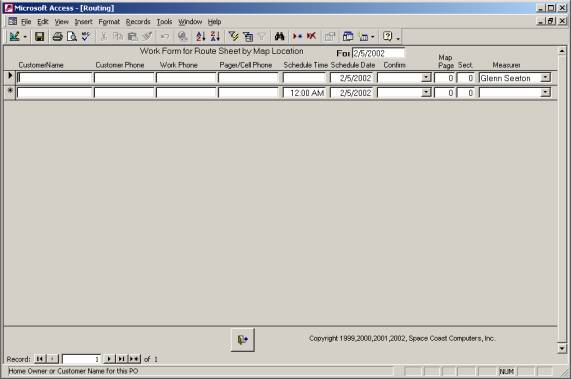Image resolution: width=571 pixels, height=379 pixels.
Task: Go to the next record navigation button
Action: pyautogui.click(x=109, y=359)
